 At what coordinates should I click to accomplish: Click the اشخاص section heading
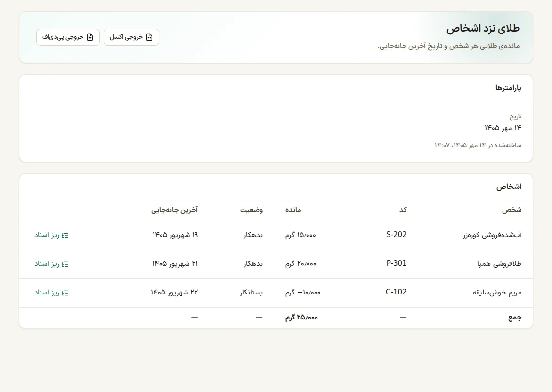click(509, 187)
